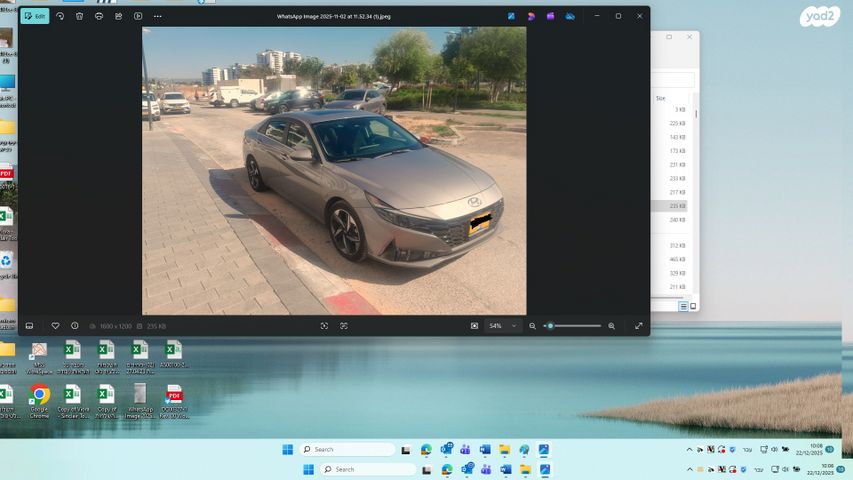
Task: Select the 173 KB row in File Explorer
Action: 670,151
